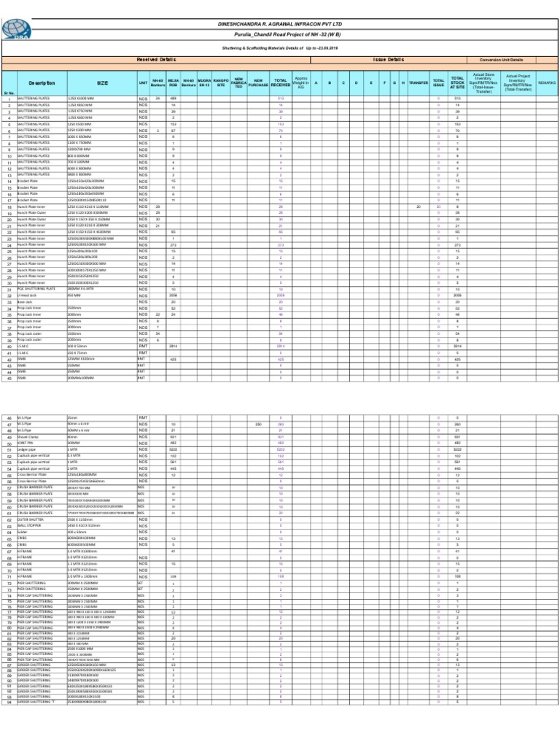Screen dimensions: 560x747
Task: Click the 'SET' unit cell in row 73
Action: pos(143,589)
